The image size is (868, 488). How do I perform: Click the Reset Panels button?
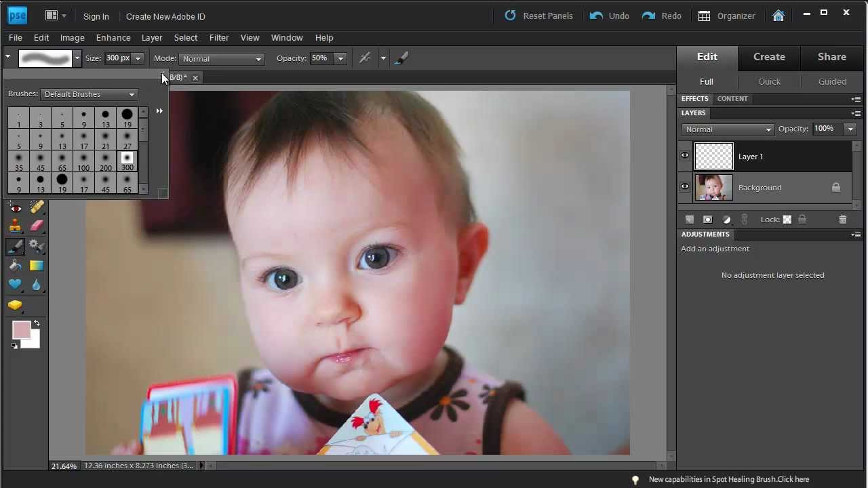click(539, 16)
